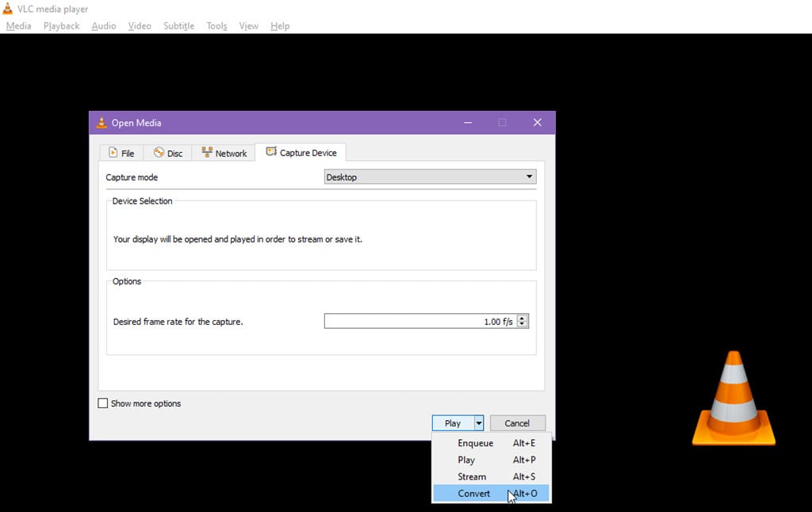Switch to the Network tab

click(224, 153)
